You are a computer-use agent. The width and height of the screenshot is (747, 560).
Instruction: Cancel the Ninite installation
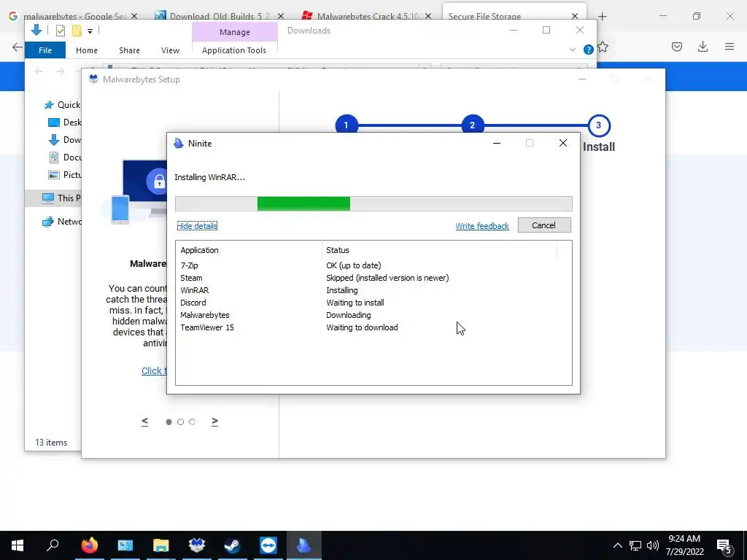pos(544,225)
